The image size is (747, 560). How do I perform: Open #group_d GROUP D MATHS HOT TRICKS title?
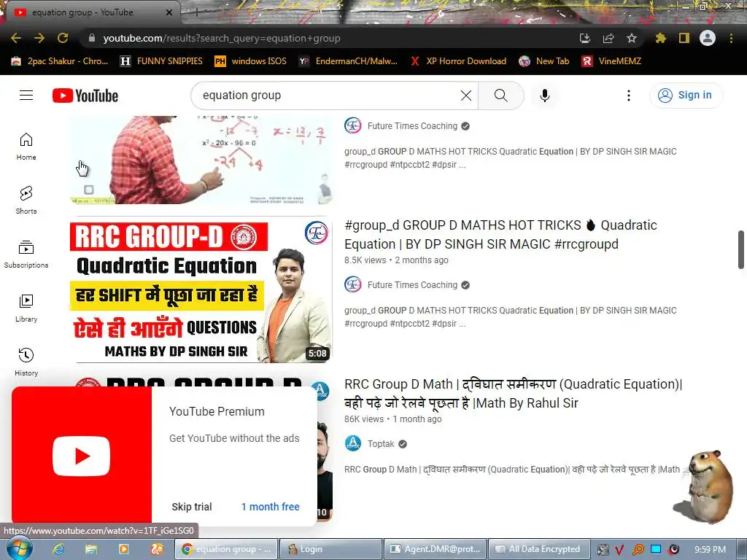pos(500,234)
